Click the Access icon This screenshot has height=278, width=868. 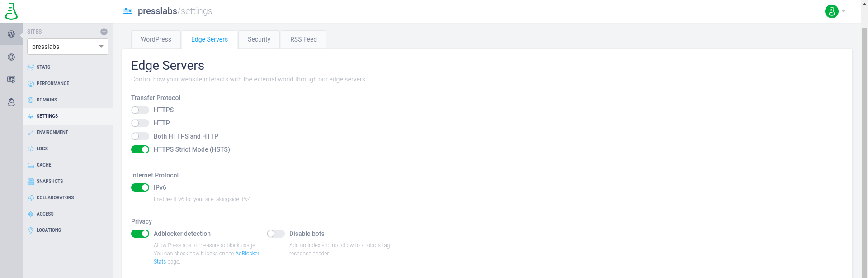pyautogui.click(x=31, y=214)
